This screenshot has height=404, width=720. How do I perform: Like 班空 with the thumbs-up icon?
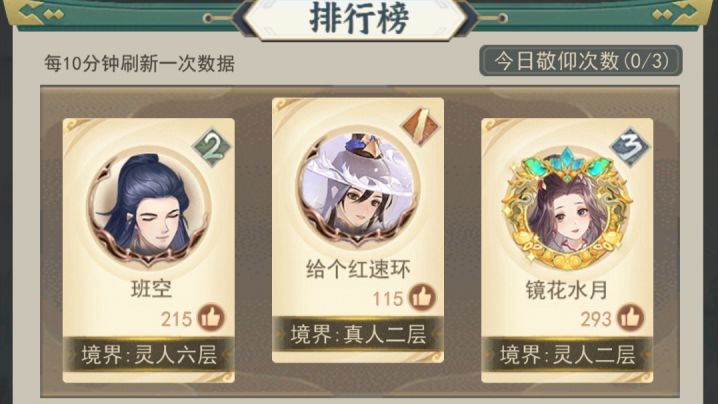point(211,318)
